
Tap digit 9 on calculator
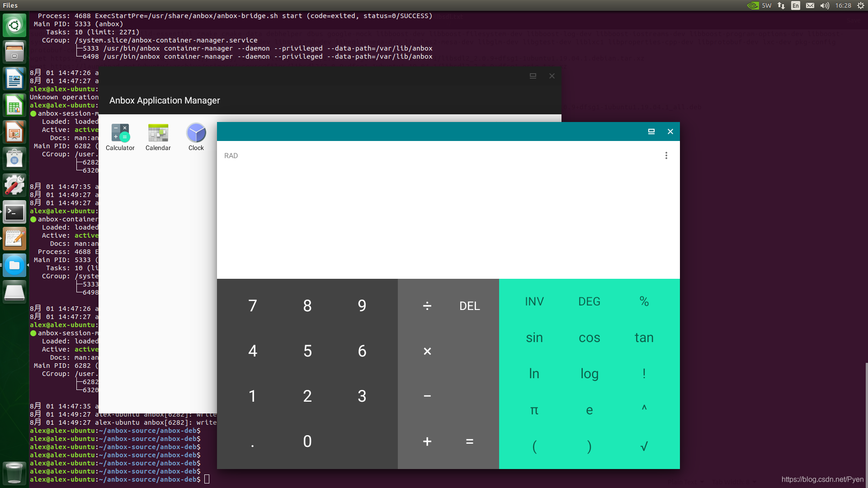tap(362, 306)
